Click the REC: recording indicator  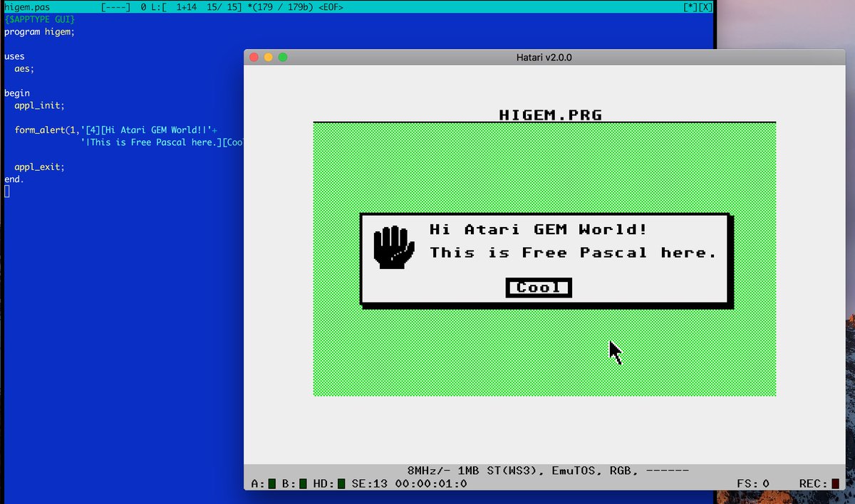(835, 484)
